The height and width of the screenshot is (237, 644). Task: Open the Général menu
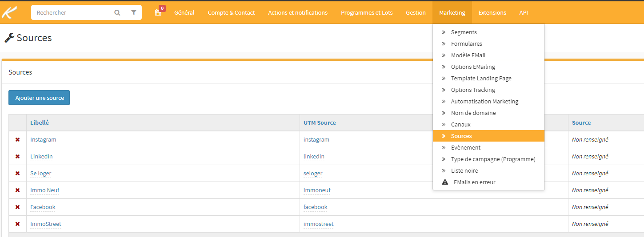(x=184, y=12)
